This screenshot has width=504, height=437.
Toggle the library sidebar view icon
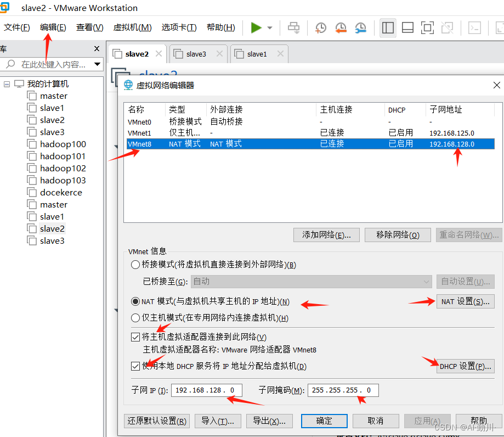388,28
